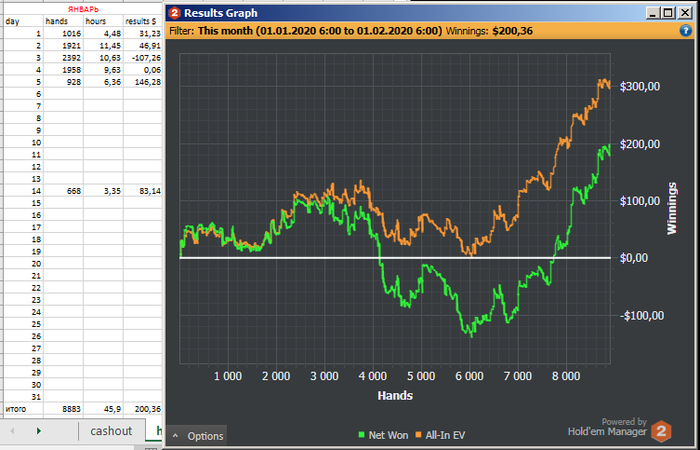This screenshot has width=700, height=450.
Task: Click the filter date range text
Action: 320,31
